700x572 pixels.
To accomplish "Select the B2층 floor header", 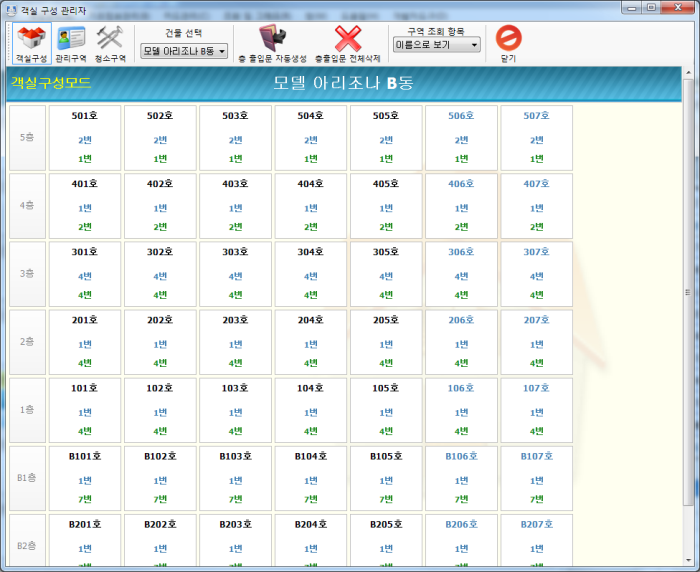I will coord(27,540).
